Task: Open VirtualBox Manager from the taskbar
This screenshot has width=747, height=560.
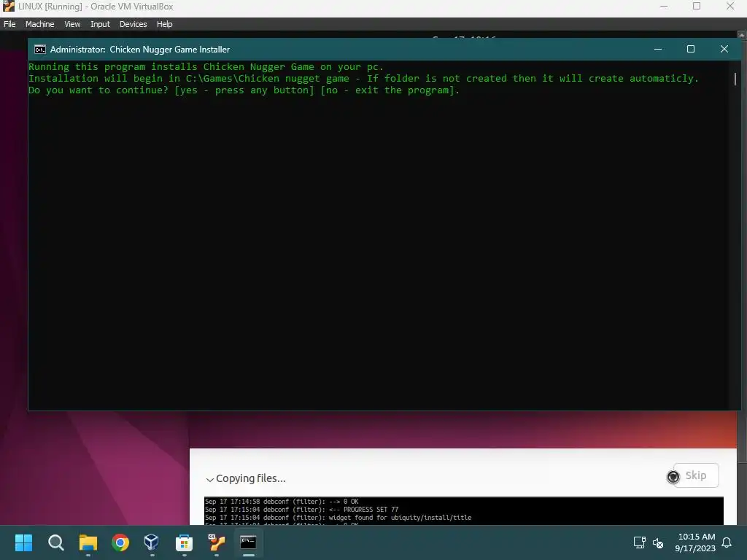Action: 152,542
